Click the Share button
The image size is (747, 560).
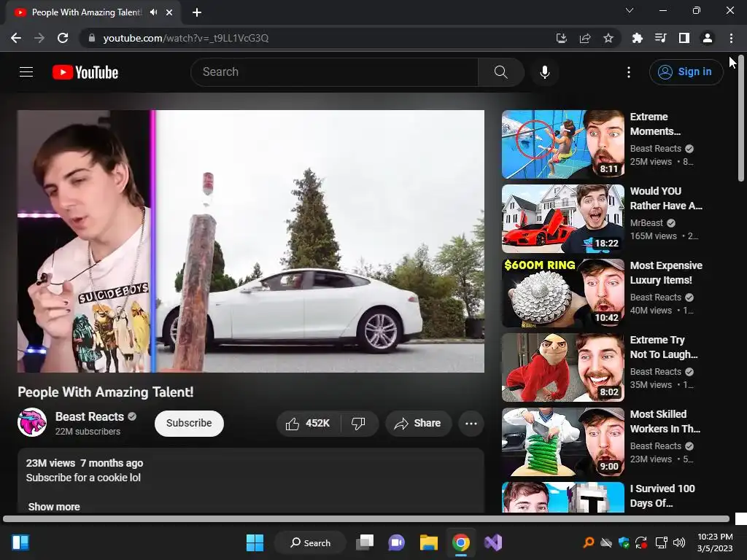pos(418,424)
